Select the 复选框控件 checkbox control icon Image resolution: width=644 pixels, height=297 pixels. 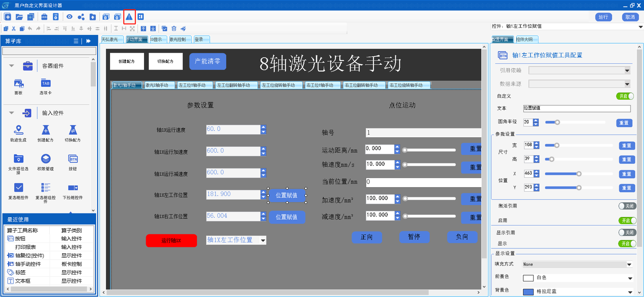[x=19, y=191]
